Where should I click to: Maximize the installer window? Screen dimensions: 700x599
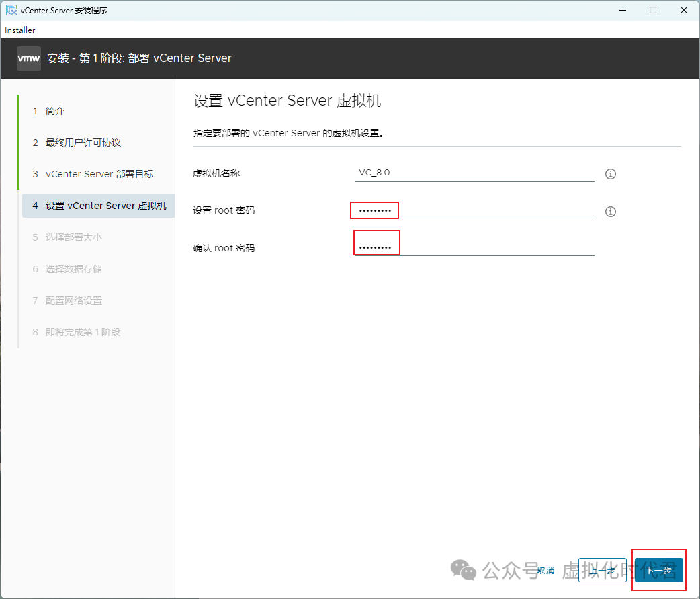[653, 10]
